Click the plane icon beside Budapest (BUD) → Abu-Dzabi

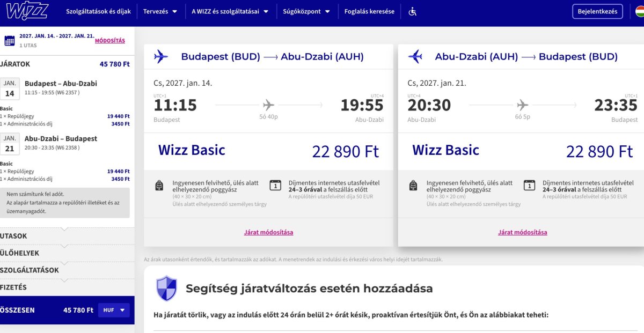click(161, 56)
